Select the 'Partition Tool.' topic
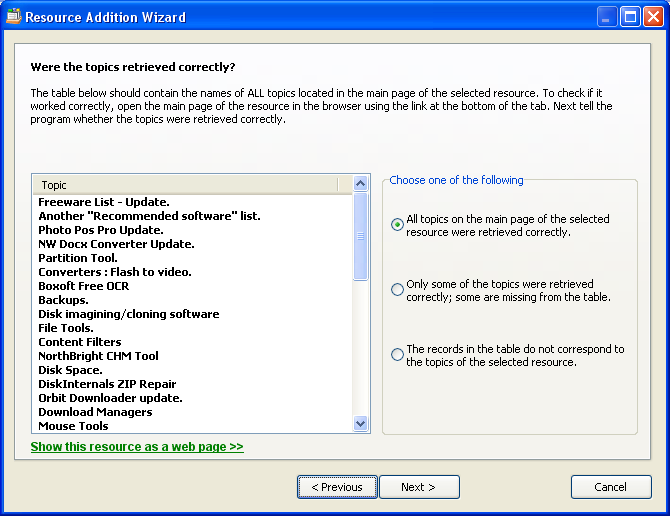670x516 pixels. (x=77, y=258)
